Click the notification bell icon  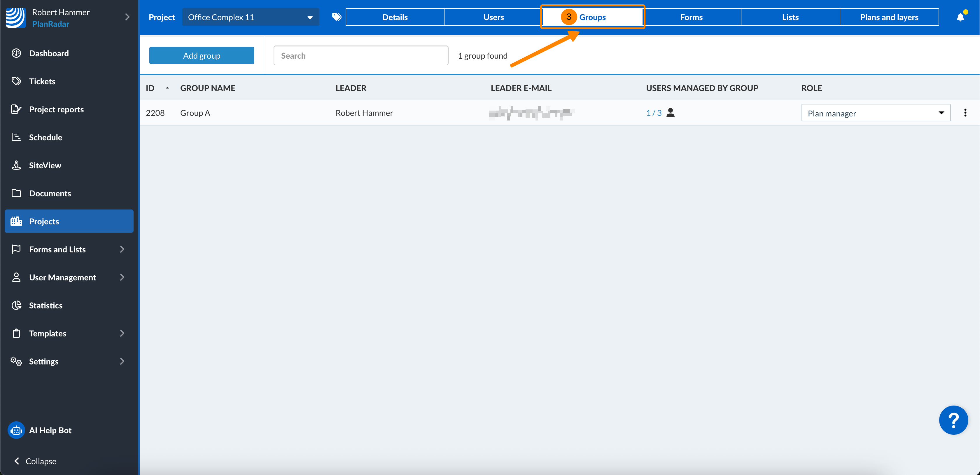pos(960,17)
